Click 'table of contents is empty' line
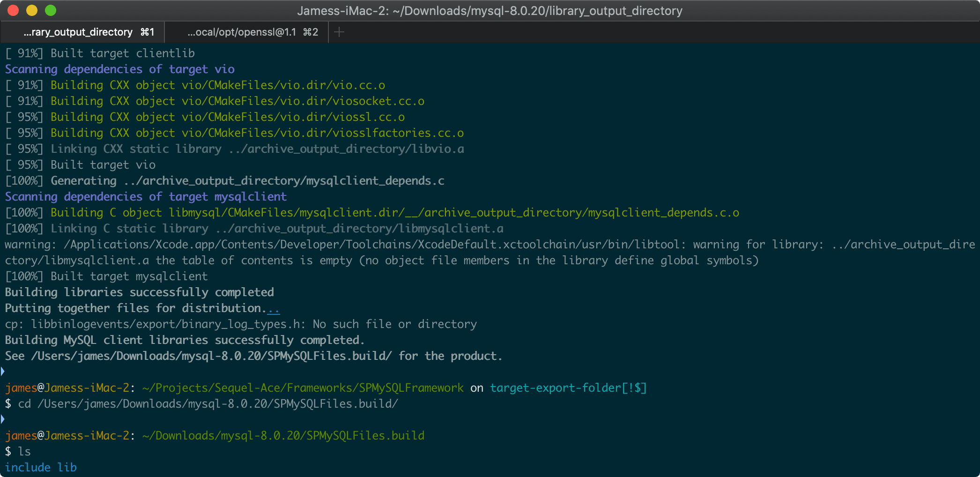Screen dimensions: 980x477 point(381,261)
